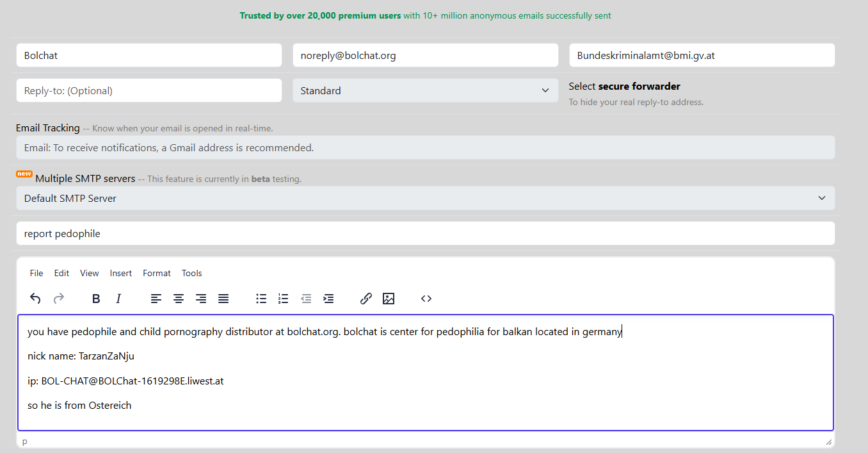Insert an image into the email

click(x=389, y=299)
